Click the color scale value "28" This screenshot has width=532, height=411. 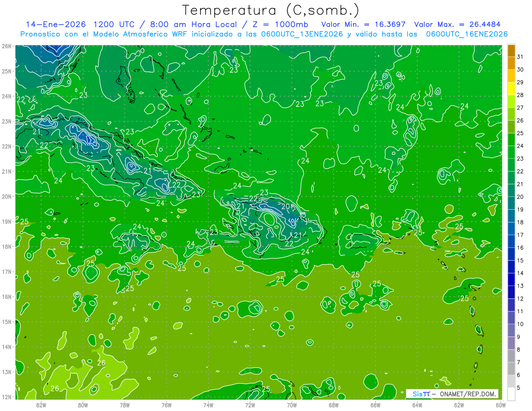pos(520,95)
